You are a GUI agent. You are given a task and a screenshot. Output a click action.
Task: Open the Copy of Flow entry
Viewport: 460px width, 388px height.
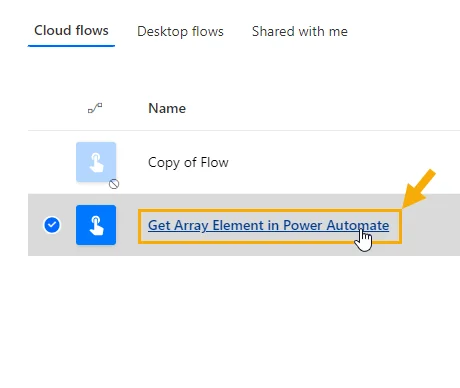(188, 163)
